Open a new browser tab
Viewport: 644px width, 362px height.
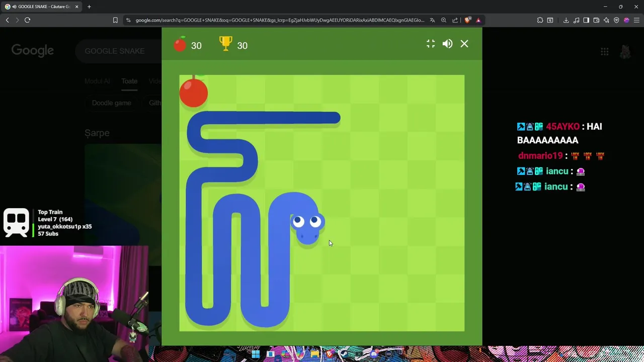point(89,7)
